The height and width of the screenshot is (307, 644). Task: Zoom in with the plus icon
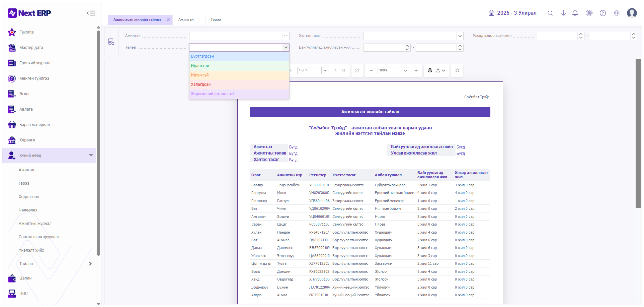[x=416, y=70]
